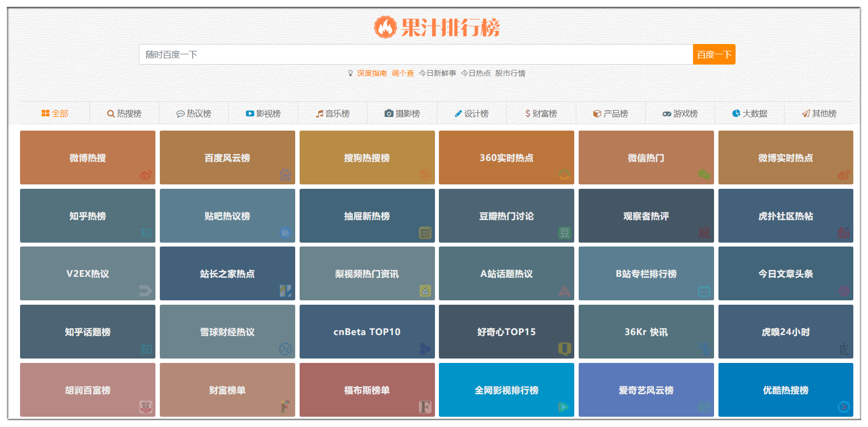Open the 大数据 tab
Screen dimensions: 868x427
749,113
